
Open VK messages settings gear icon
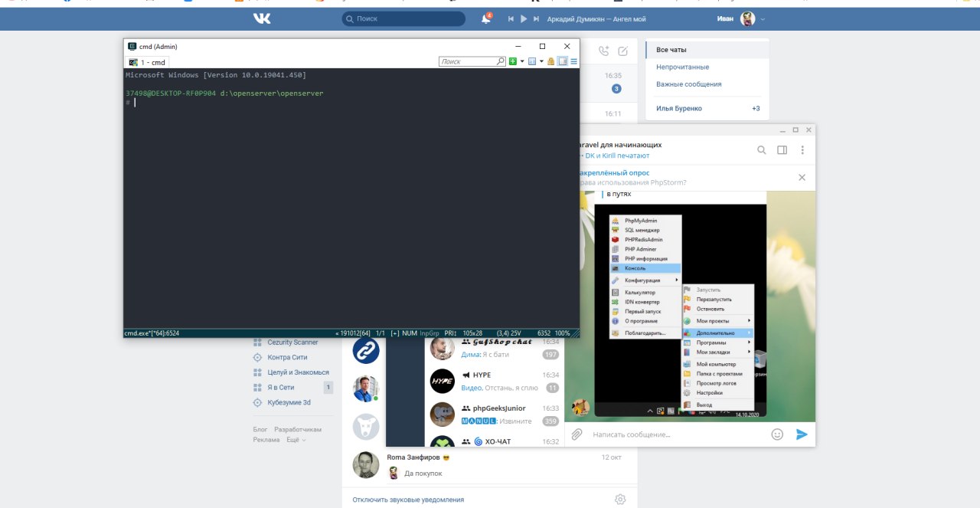click(x=620, y=500)
